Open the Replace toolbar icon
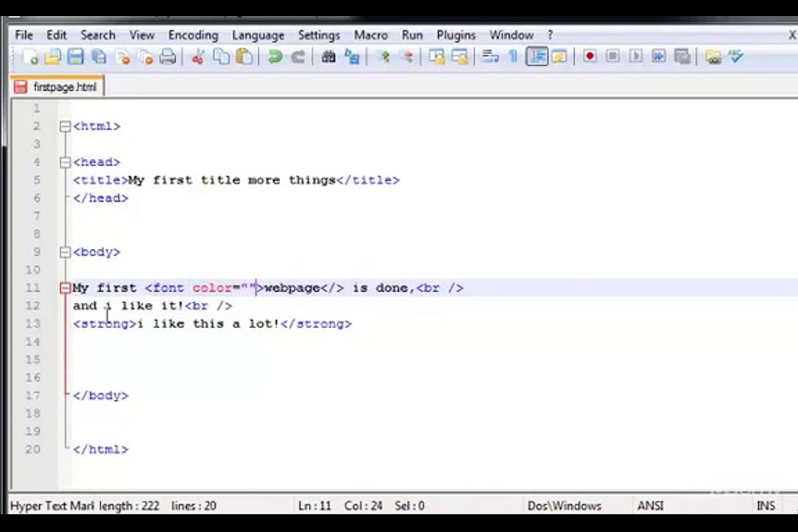This screenshot has width=798, height=532. [x=352, y=56]
